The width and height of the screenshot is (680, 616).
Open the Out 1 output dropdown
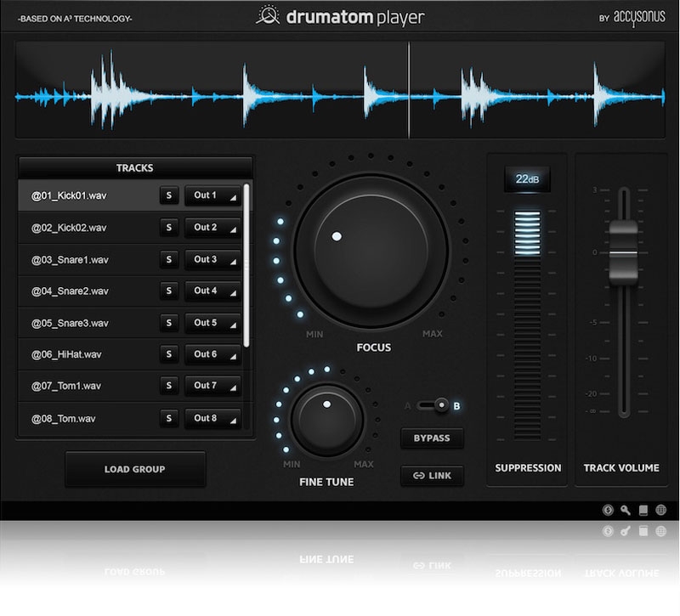coord(212,195)
